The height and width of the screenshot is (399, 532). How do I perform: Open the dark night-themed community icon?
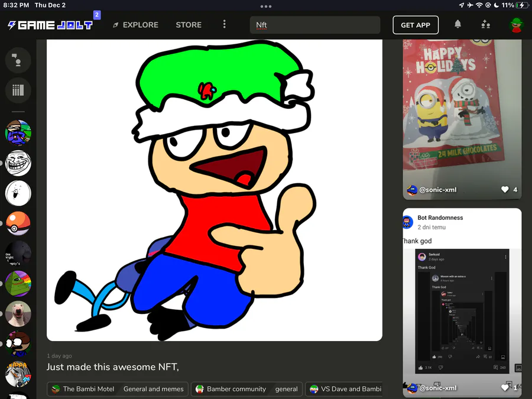(x=18, y=254)
